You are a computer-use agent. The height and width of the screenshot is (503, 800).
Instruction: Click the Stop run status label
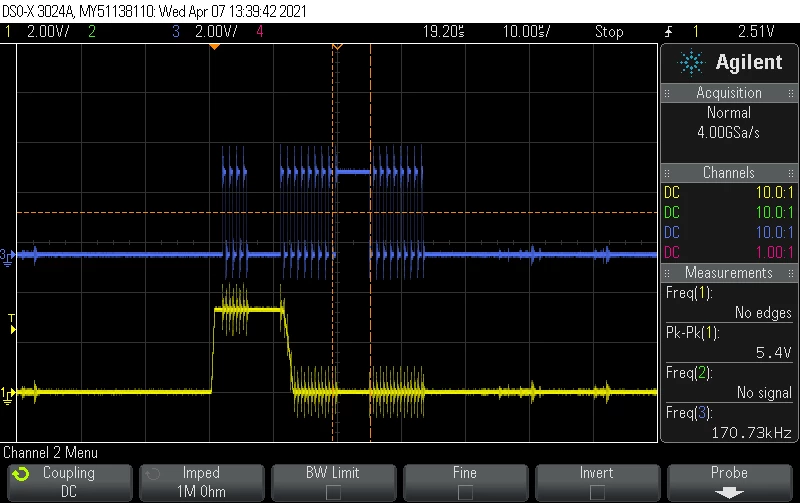(x=609, y=32)
